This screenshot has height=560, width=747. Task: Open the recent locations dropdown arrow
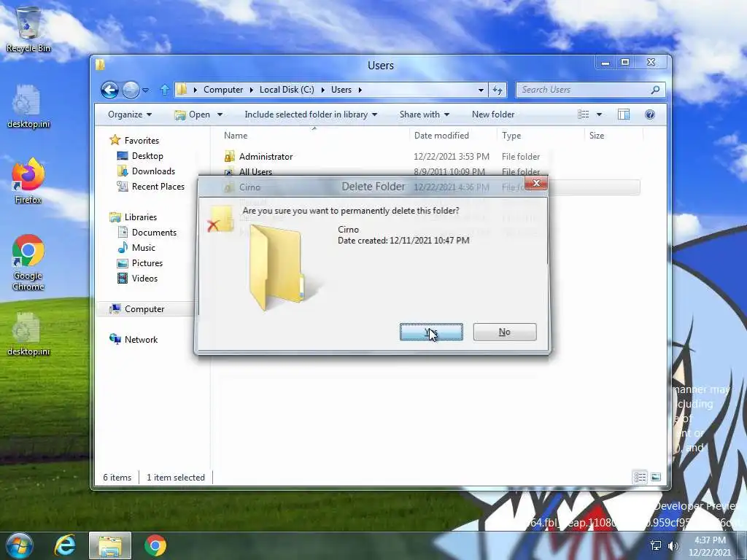(x=146, y=90)
